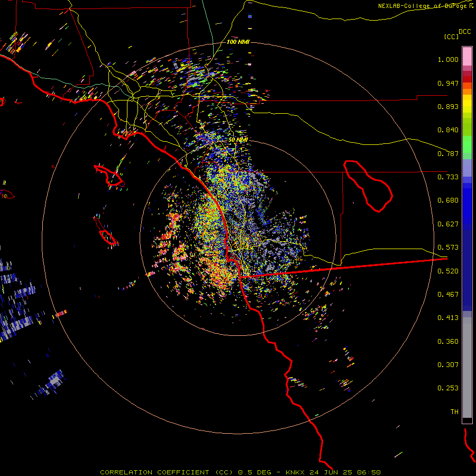Select the 1.000 value on the scale
The height and width of the screenshot is (476, 476).
(448, 59)
